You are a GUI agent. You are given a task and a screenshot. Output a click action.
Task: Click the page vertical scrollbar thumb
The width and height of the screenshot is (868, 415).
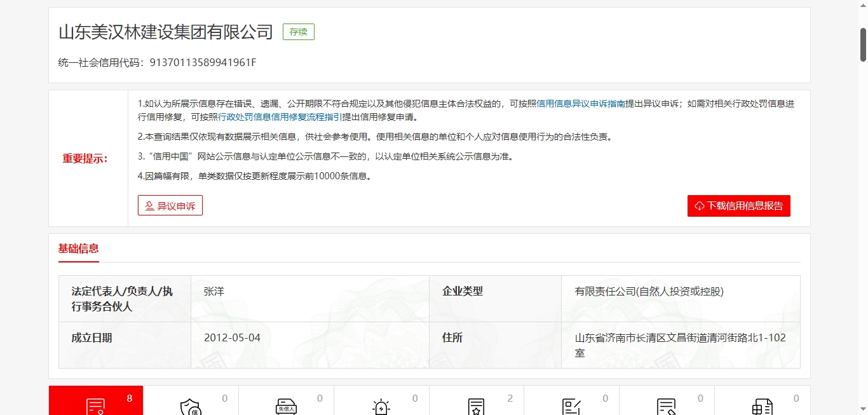tap(864, 44)
